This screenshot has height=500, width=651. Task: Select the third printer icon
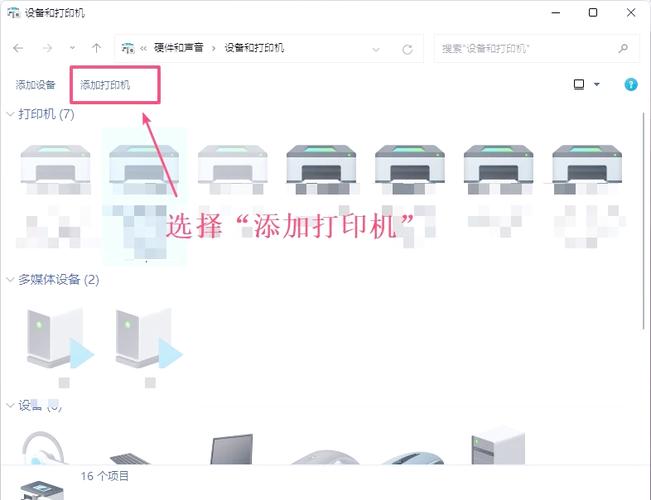tap(232, 164)
